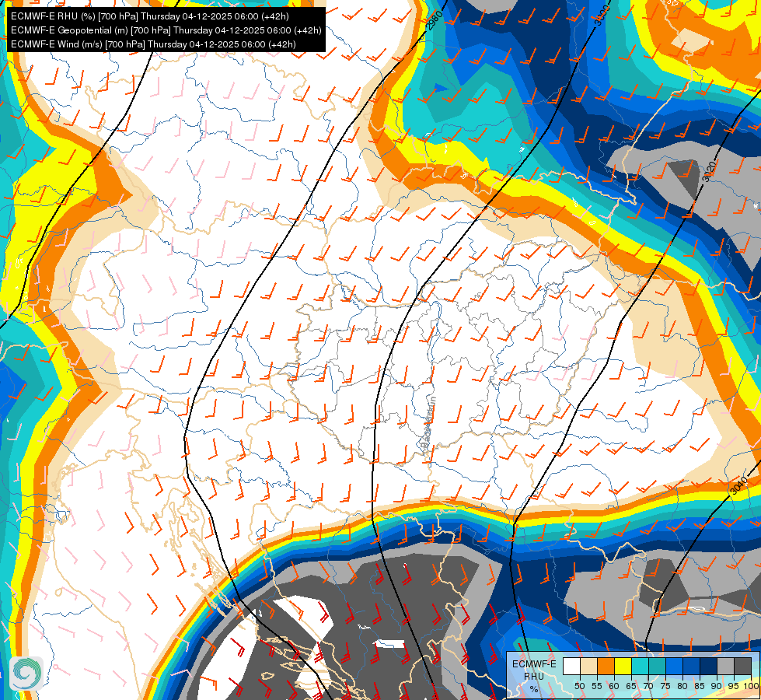Viewport: 761px width, 700px height.
Task: Select the teal 70–75% legend swatch
Action: click(x=657, y=667)
